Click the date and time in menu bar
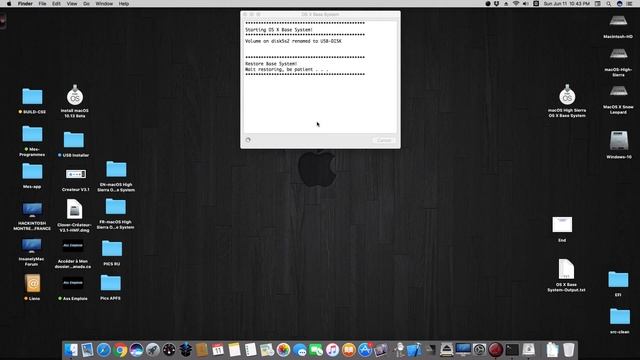Viewport: 640px width, 360px height. click(x=567, y=4)
